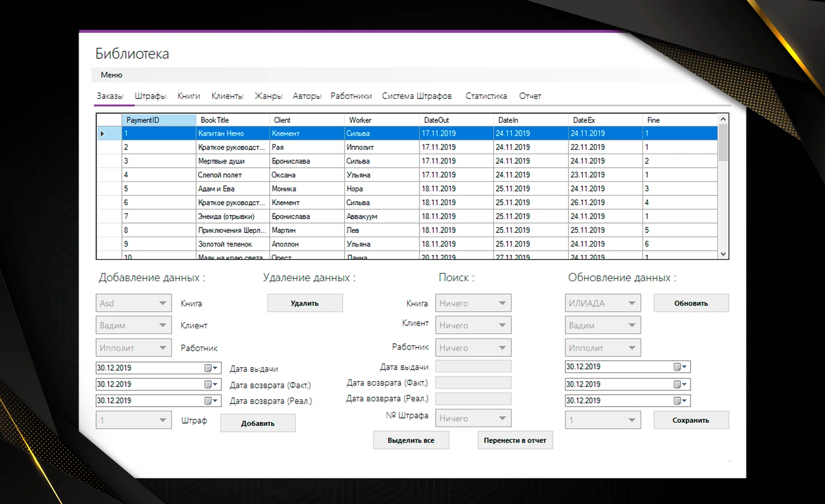The height and width of the screenshot is (504, 825).
Task: Switch to the Заказы tab
Action: point(110,96)
